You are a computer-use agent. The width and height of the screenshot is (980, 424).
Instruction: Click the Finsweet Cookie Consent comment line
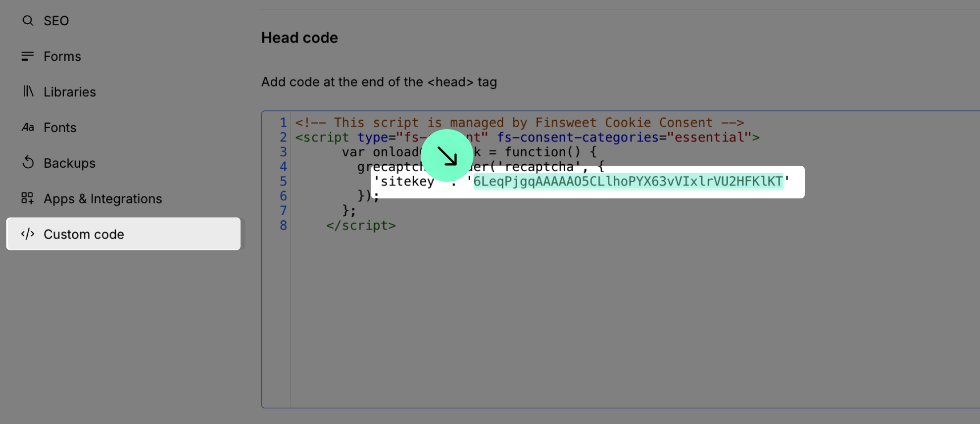point(520,123)
